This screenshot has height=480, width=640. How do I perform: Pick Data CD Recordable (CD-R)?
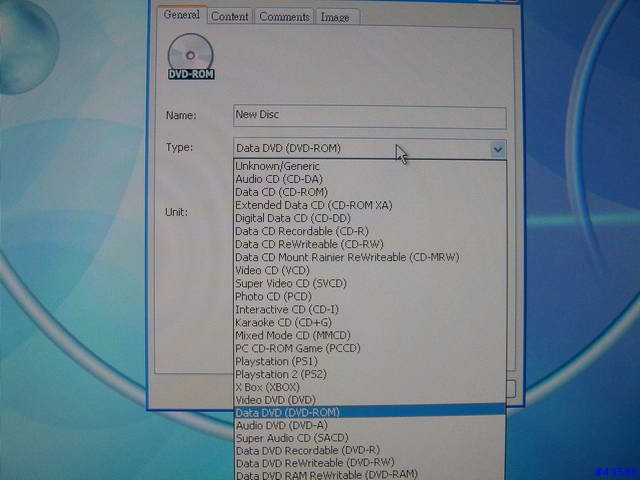[x=370, y=231]
